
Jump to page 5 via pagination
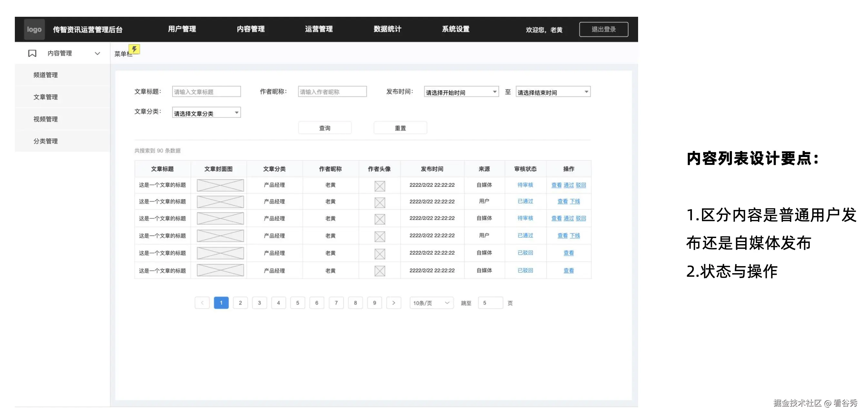pyautogui.click(x=298, y=303)
